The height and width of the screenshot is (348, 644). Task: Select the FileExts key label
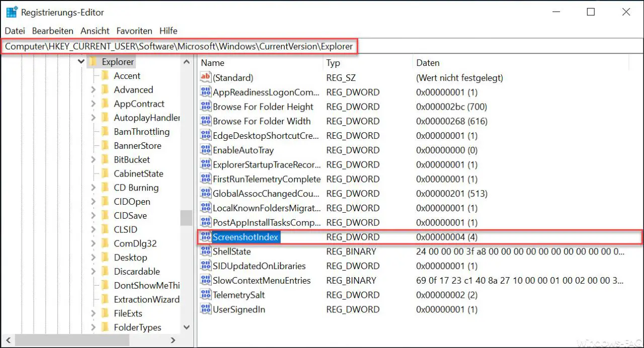tap(128, 313)
